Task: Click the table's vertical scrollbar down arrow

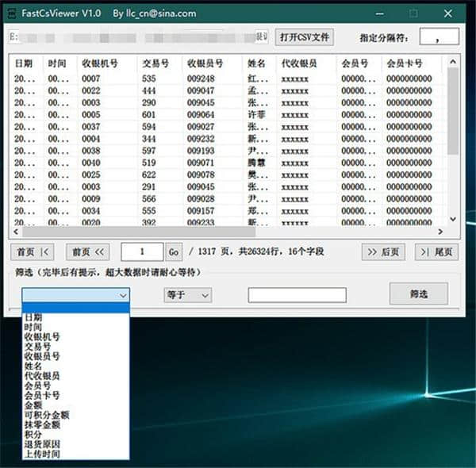Action: coord(453,219)
